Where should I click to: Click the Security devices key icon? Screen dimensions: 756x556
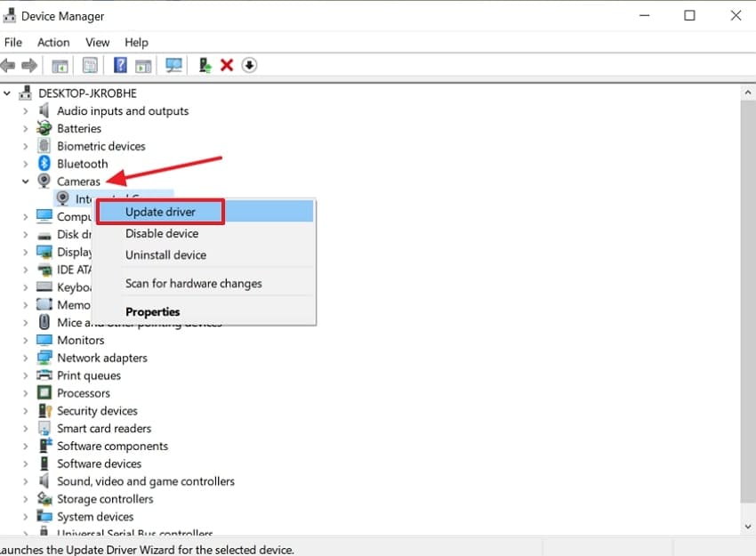tap(44, 410)
